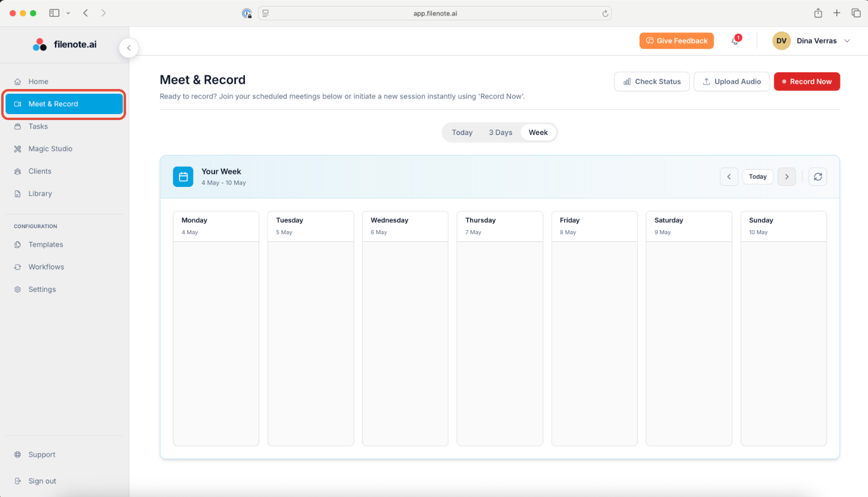Click the Check Status button

coord(652,82)
